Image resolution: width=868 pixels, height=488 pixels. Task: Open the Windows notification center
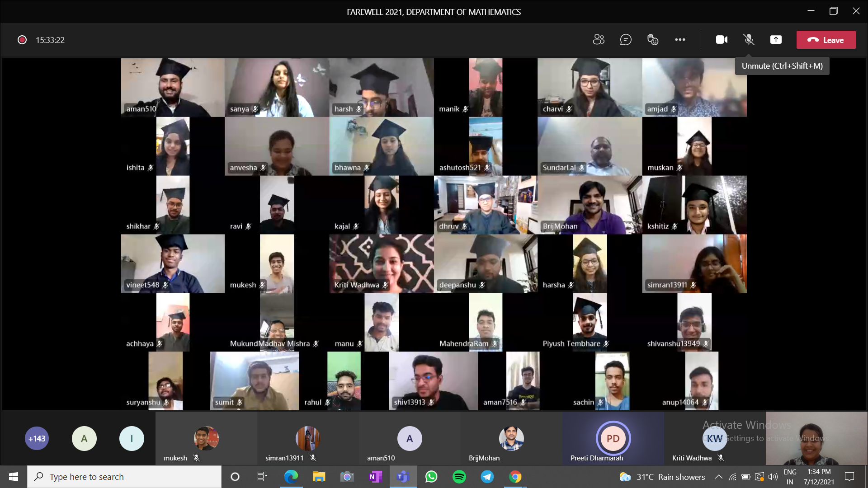pyautogui.click(x=849, y=477)
